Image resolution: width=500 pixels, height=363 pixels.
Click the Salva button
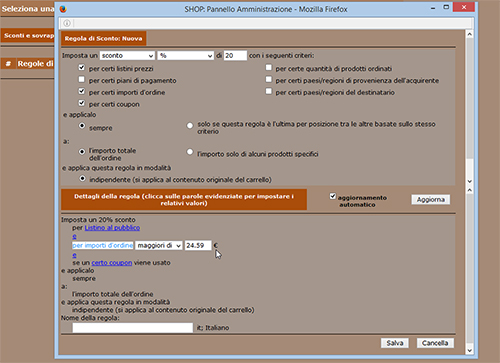395,343
